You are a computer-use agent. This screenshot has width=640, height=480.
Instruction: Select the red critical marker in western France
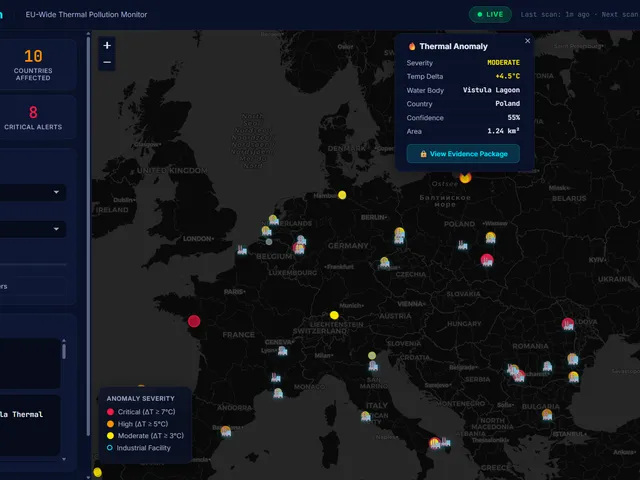click(x=194, y=321)
